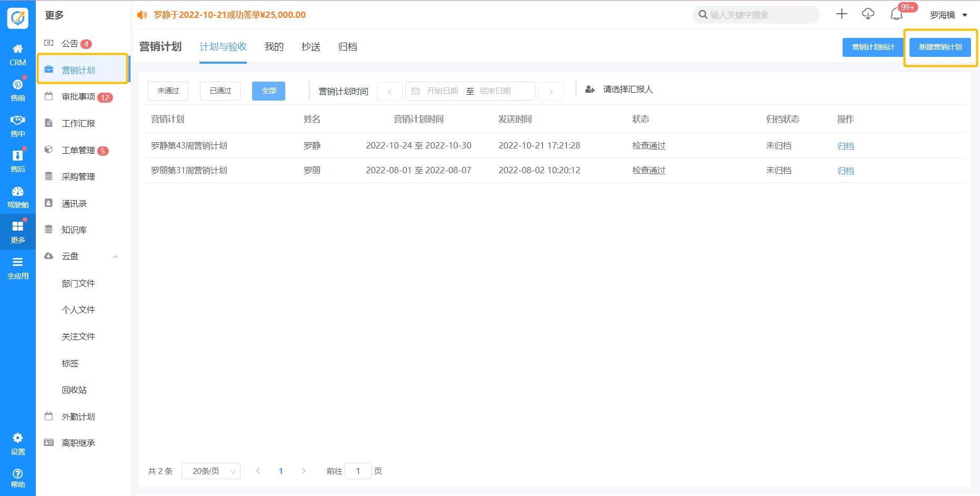
Task: Select the 全部 filter button
Action: point(268,91)
